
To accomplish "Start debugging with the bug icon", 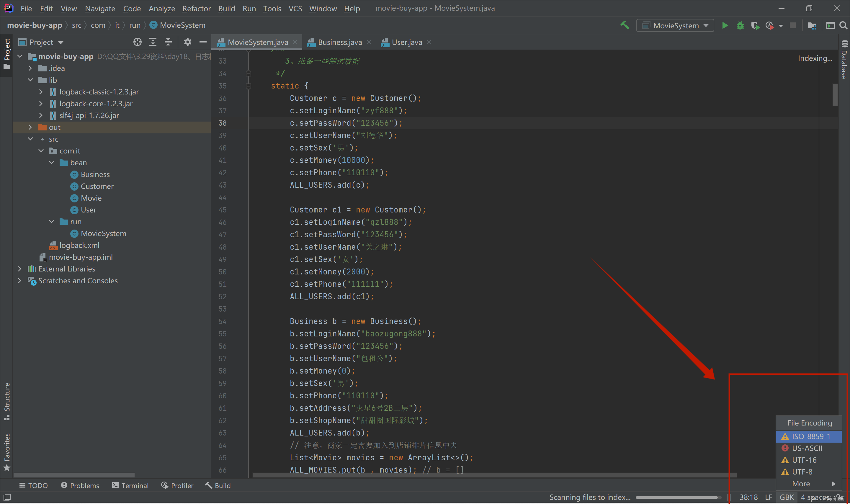I will coord(740,25).
